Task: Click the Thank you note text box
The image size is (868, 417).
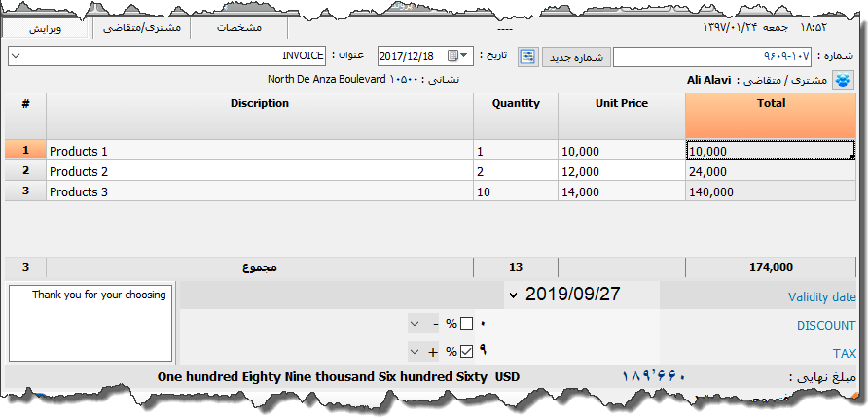Action: [x=91, y=324]
